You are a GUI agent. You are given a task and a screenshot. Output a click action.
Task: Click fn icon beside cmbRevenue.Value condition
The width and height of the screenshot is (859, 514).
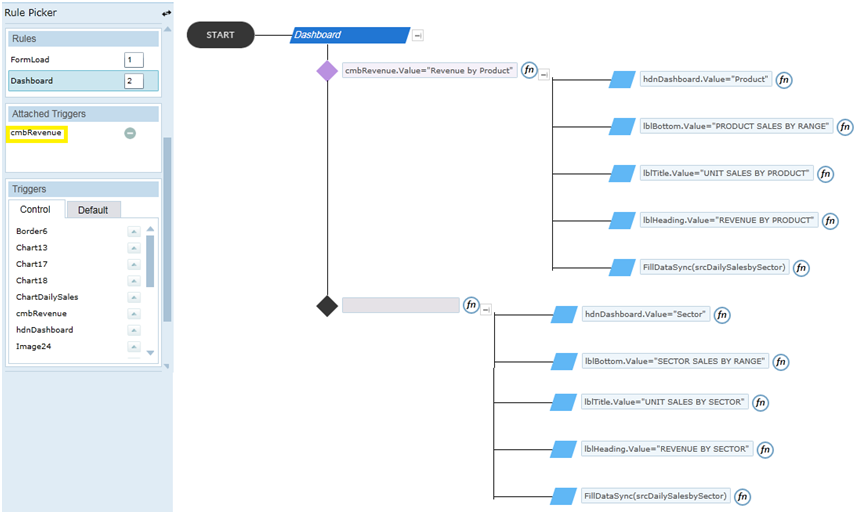click(x=529, y=70)
